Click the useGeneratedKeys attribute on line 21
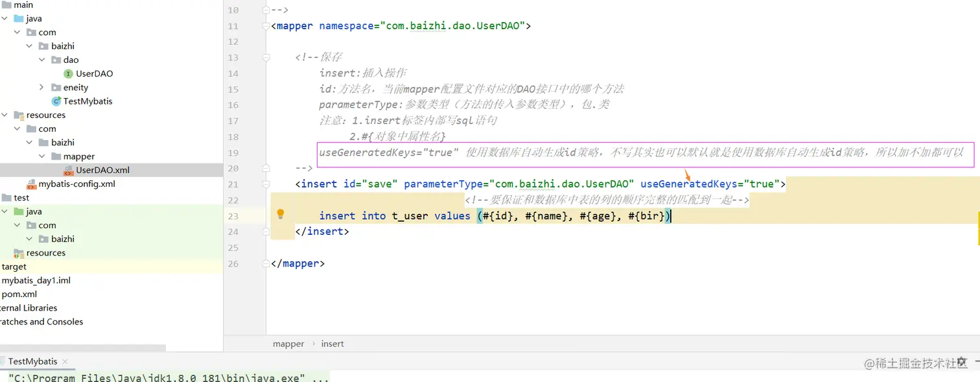980x382 pixels. pyautogui.click(x=688, y=184)
